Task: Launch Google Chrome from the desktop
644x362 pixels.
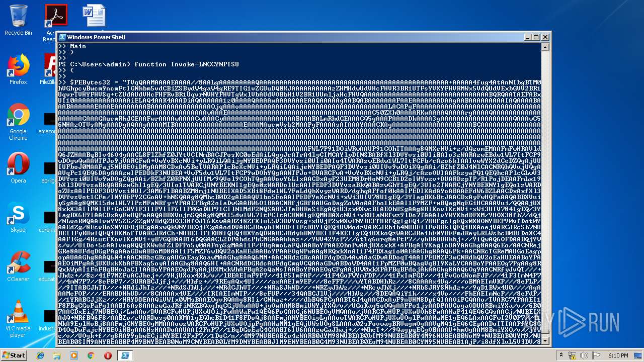Action: pyautogui.click(x=18, y=122)
